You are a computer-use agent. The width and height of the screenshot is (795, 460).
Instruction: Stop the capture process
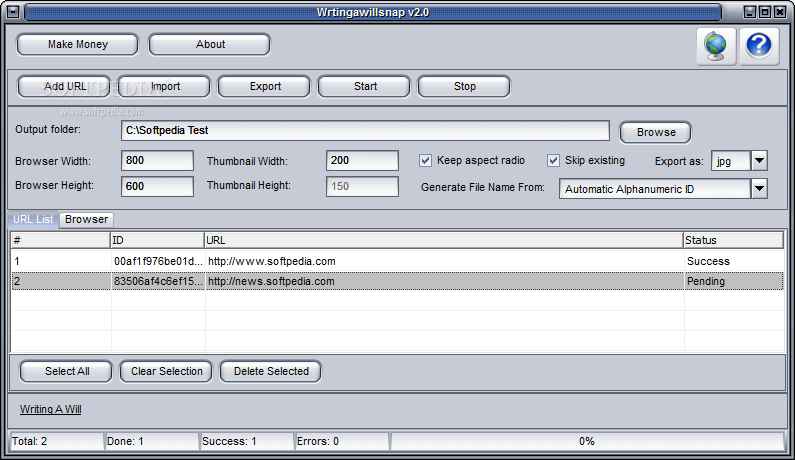[464, 87]
